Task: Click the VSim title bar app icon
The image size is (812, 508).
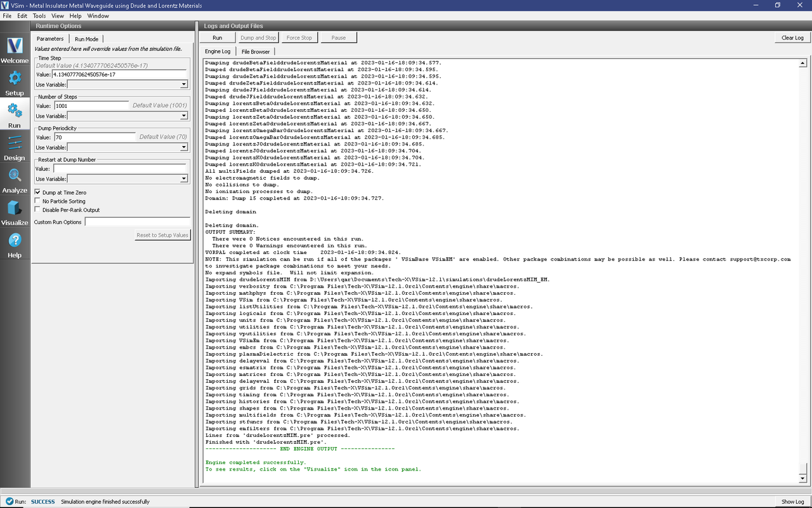Action: click(x=5, y=5)
